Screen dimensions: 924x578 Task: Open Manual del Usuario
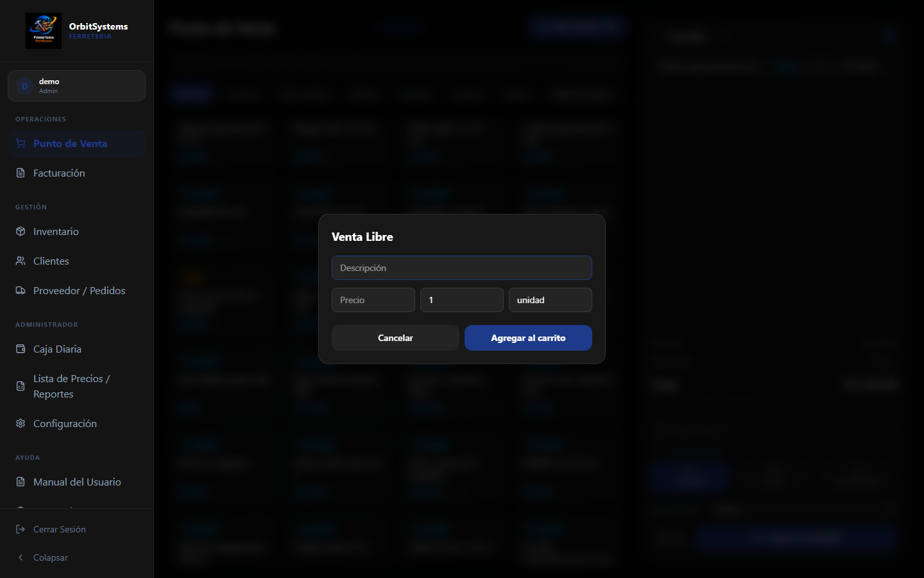pyautogui.click(x=76, y=482)
